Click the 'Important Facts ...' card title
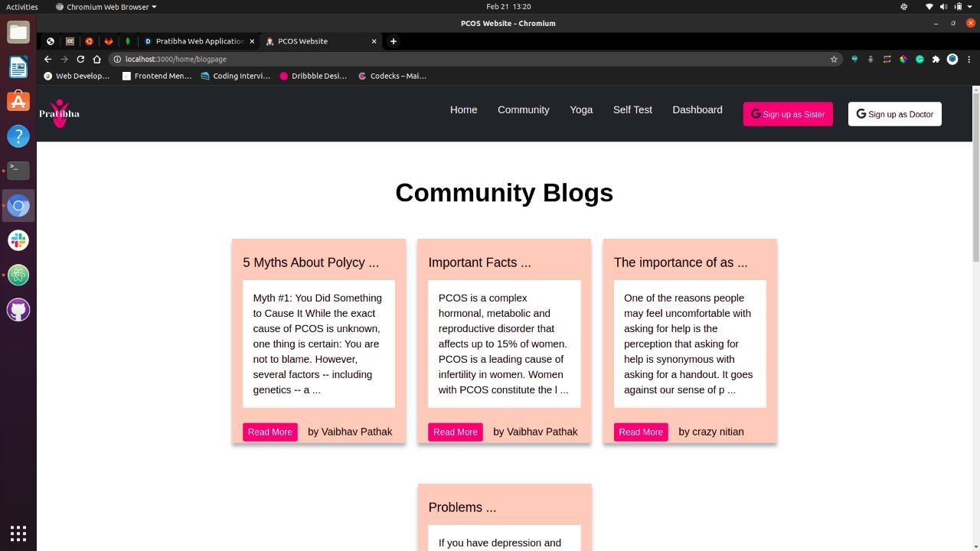This screenshot has width=980, height=551. tap(479, 262)
